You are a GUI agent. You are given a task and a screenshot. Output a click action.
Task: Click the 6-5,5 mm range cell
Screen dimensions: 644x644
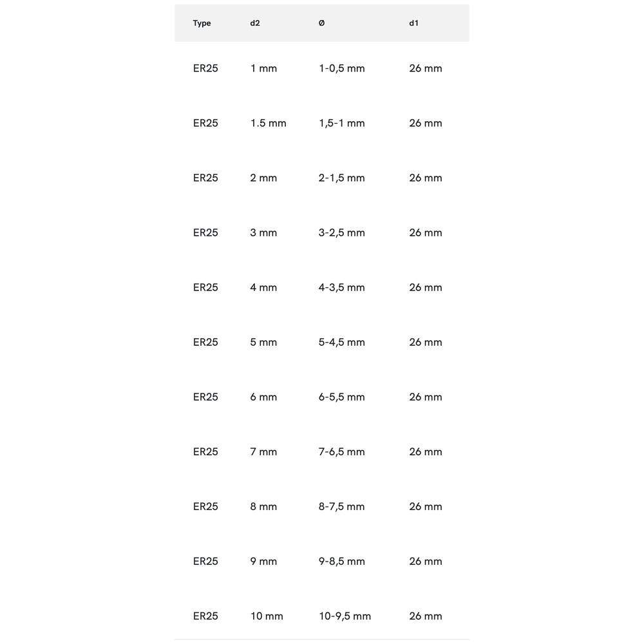click(x=342, y=397)
